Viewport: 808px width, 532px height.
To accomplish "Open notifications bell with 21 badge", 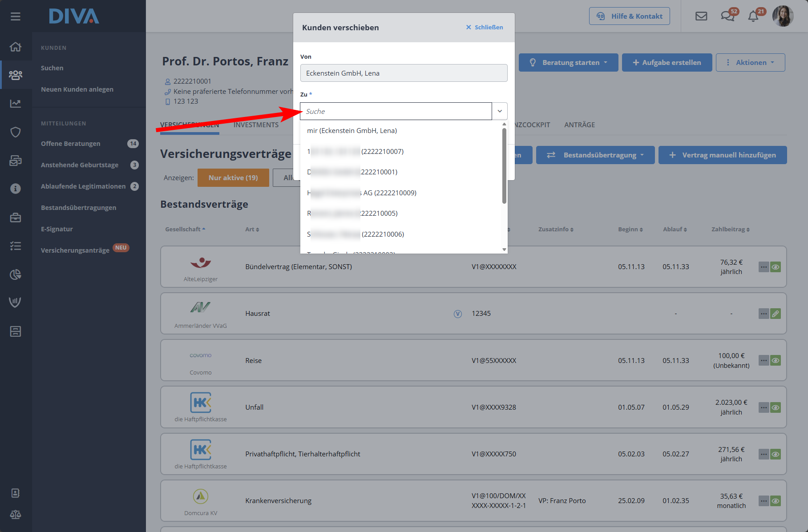I will [x=753, y=16].
